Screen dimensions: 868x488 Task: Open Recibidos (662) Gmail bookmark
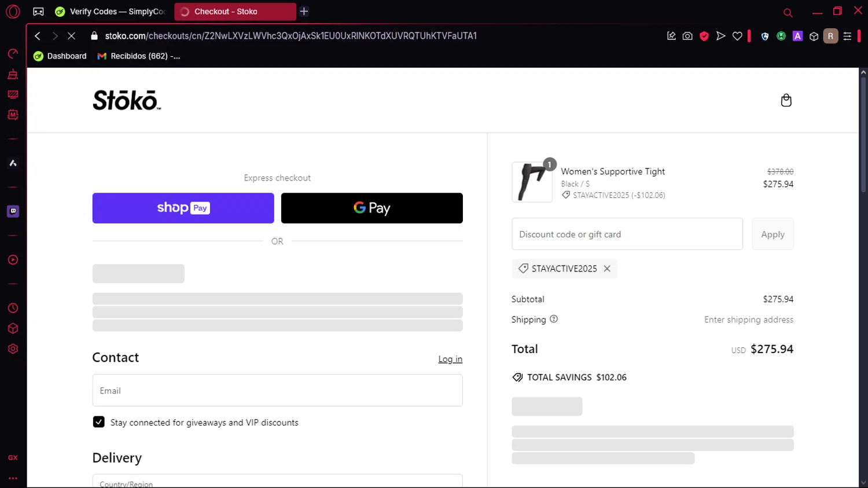[139, 56]
